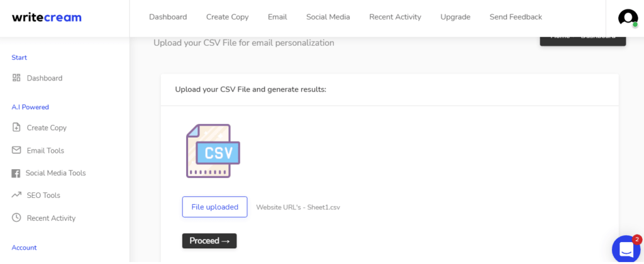Select SEO Tools in the sidebar

(43, 195)
